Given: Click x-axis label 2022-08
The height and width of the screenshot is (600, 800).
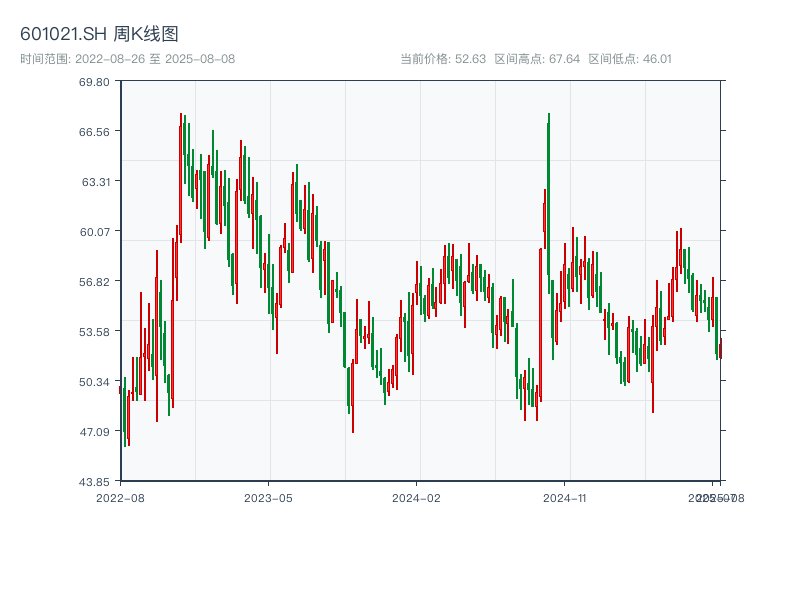Looking at the screenshot, I should point(120,498).
